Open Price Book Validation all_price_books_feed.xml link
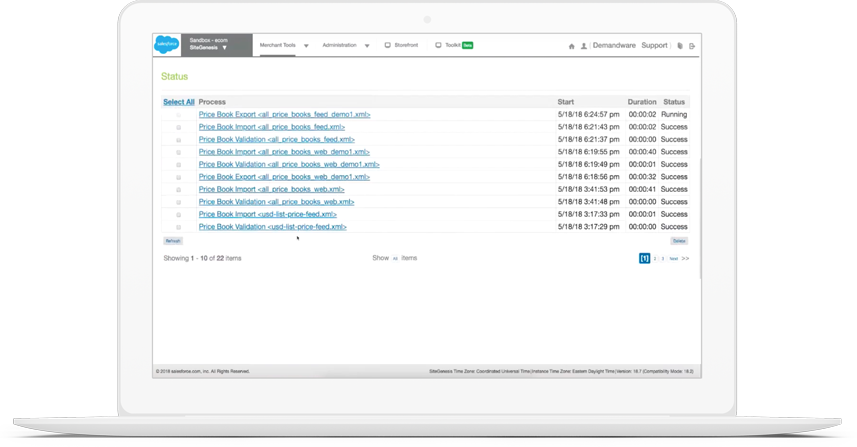This screenshot has height=447, width=857. pyautogui.click(x=277, y=139)
